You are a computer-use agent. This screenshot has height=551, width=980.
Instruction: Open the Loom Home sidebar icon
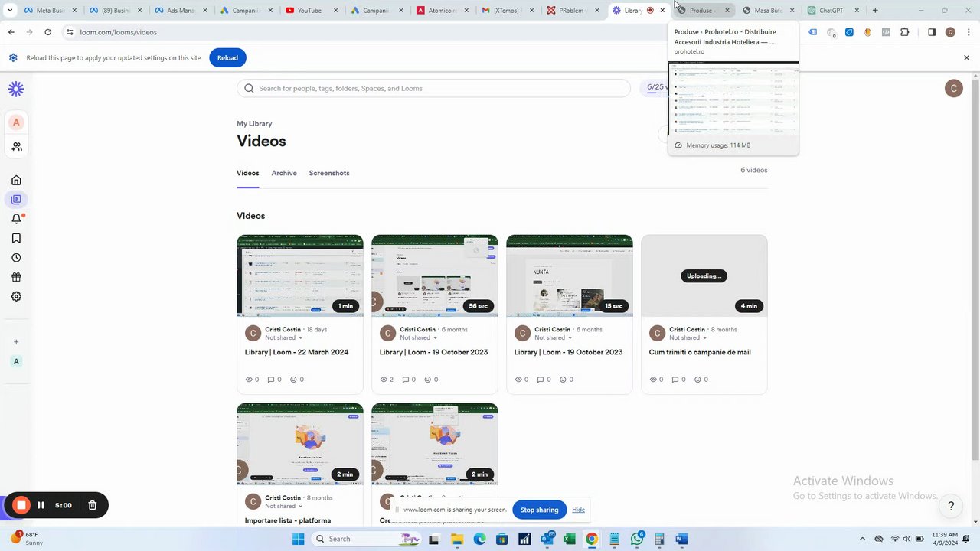point(16,181)
